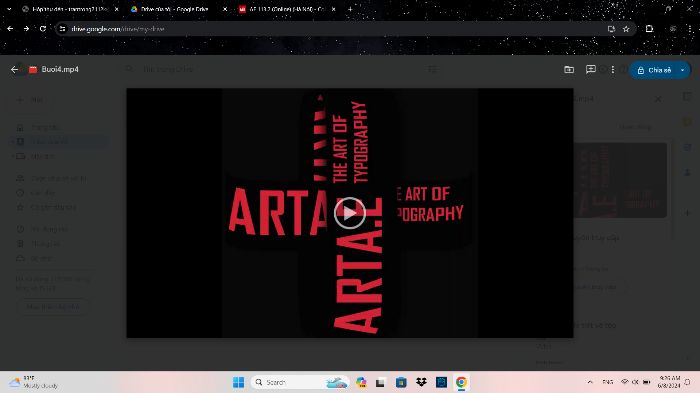Bookmark this page with star icon
Image resolution: width=700 pixels, height=393 pixels.
click(x=626, y=29)
